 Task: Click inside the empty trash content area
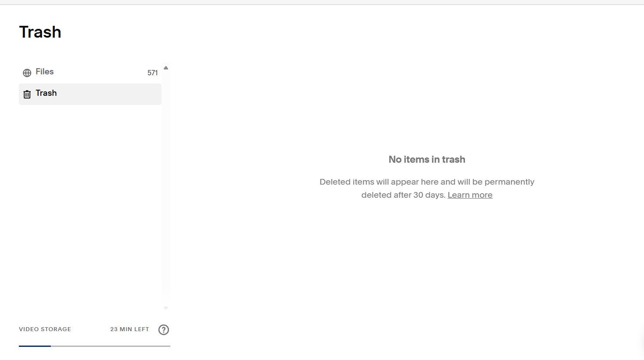[x=427, y=262]
